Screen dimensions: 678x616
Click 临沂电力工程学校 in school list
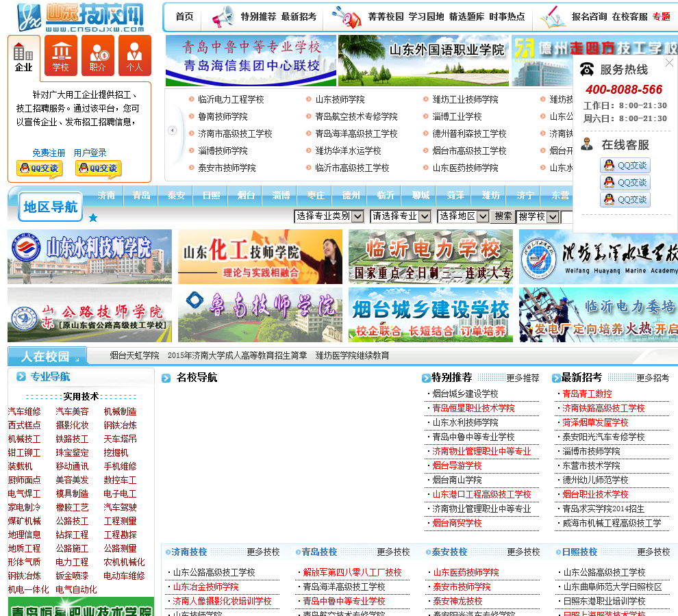pyautogui.click(x=231, y=99)
